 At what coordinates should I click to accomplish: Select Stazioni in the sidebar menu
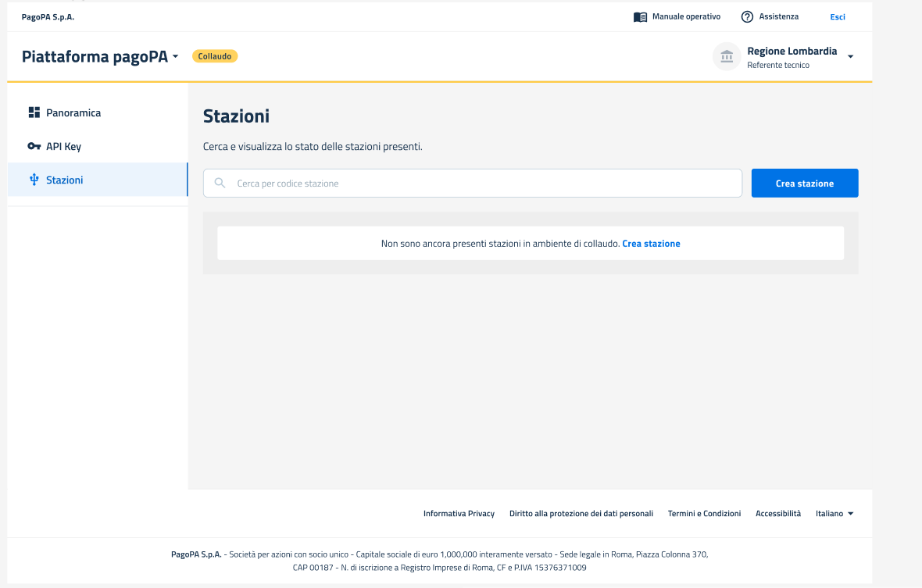(64, 180)
